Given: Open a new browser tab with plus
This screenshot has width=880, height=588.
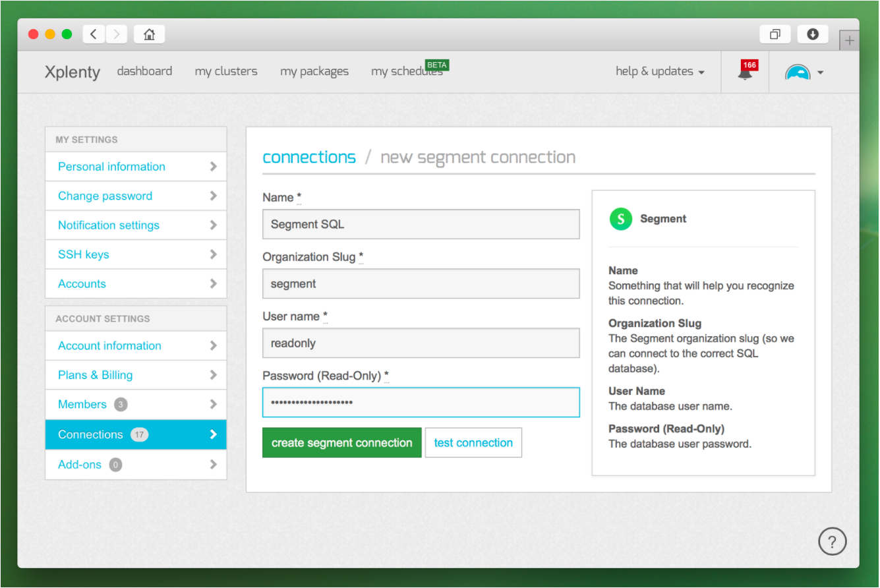Looking at the screenshot, I should click(x=849, y=40).
